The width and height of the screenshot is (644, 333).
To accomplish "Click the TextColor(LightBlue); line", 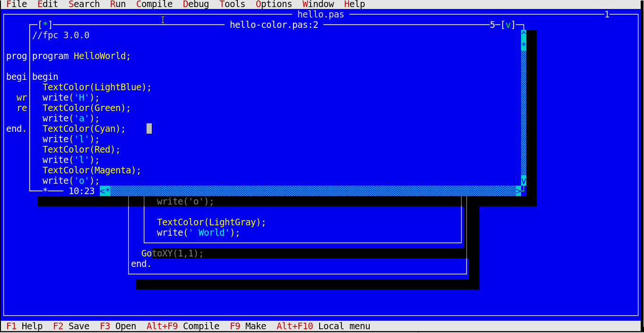I will [97, 87].
